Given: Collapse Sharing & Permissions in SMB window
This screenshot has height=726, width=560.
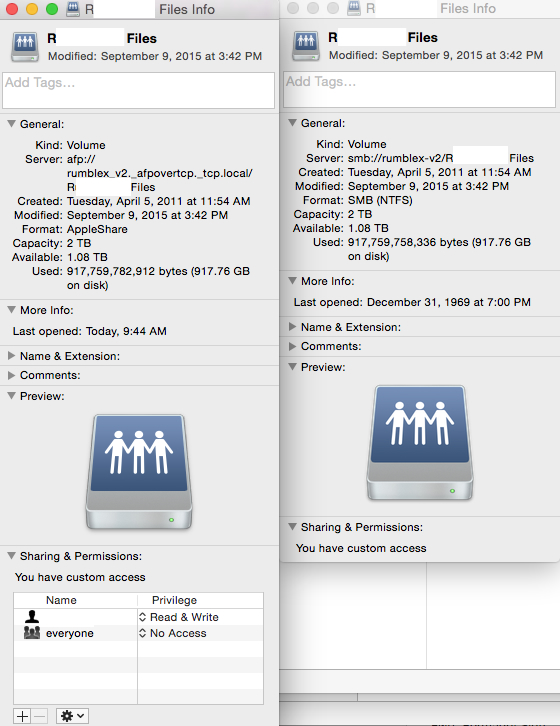Looking at the screenshot, I should tap(292, 527).
